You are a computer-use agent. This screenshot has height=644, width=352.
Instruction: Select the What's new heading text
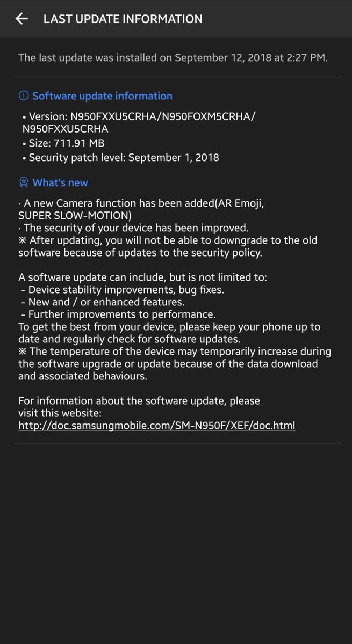point(60,183)
